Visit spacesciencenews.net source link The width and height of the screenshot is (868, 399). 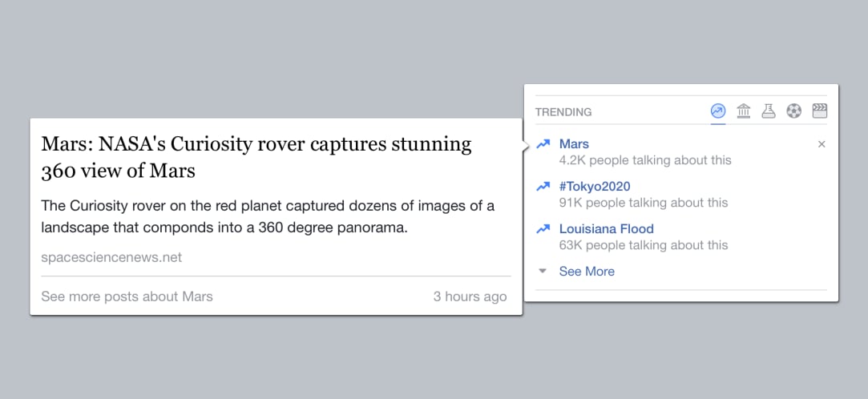coord(111,257)
